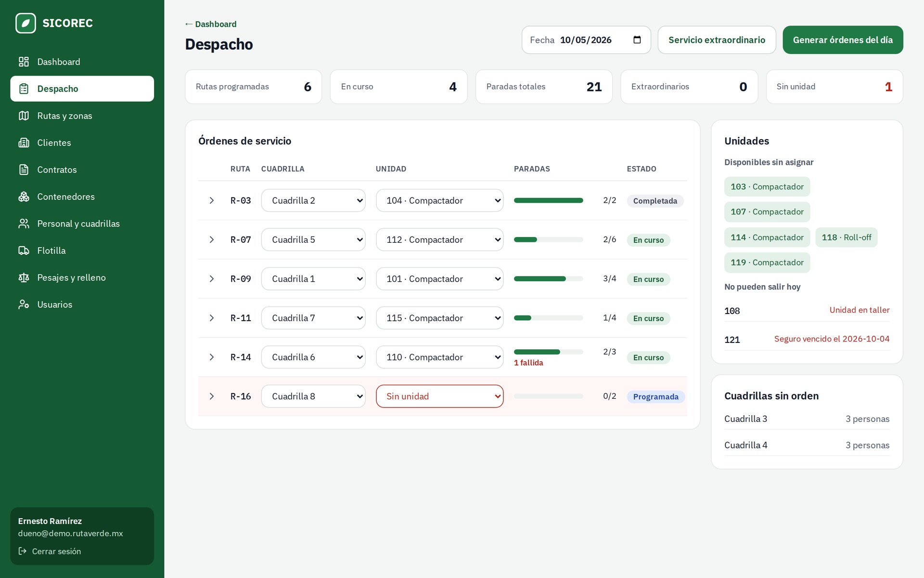This screenshot has height=578, width=924.
Task: Select the 118 · Roll-off available unit chip
Action: pos(846,237)
